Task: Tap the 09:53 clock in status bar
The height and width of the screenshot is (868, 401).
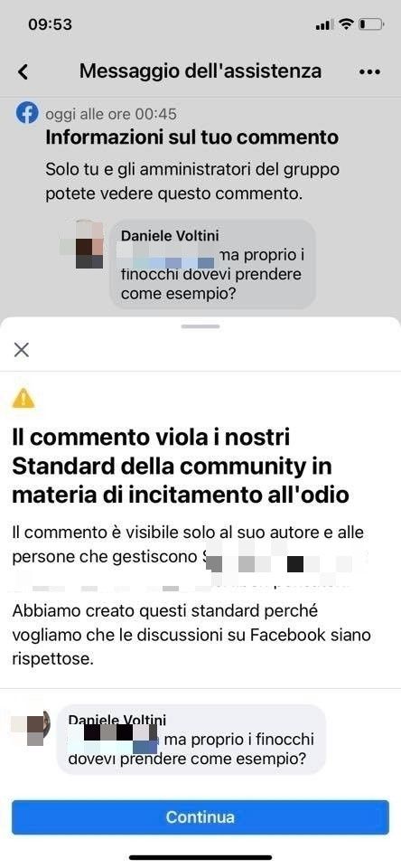Action: [x=50, y=25]
